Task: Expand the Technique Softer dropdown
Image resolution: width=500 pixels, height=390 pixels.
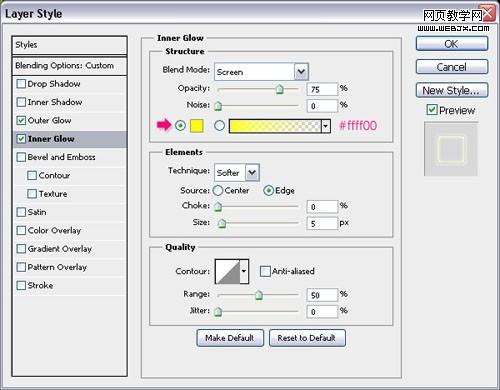Action: [237, 172]
